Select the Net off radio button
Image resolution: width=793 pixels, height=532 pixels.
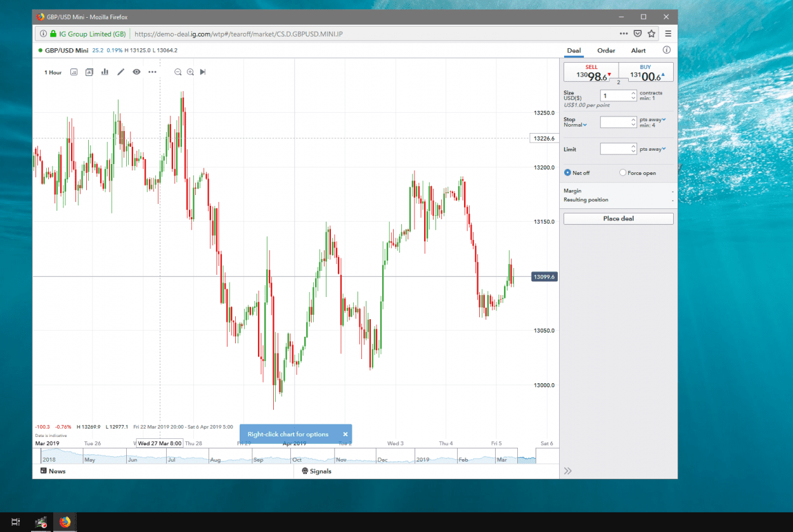[x=567, y=173]
